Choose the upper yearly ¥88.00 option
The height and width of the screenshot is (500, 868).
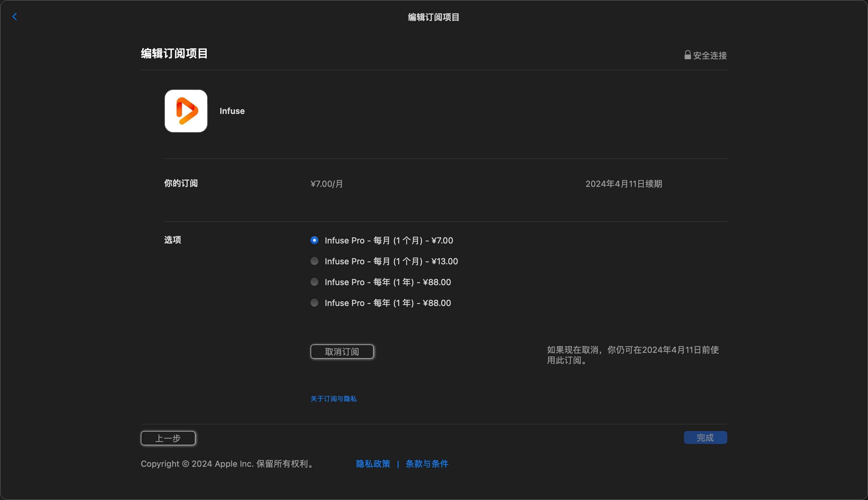(314, 282)
